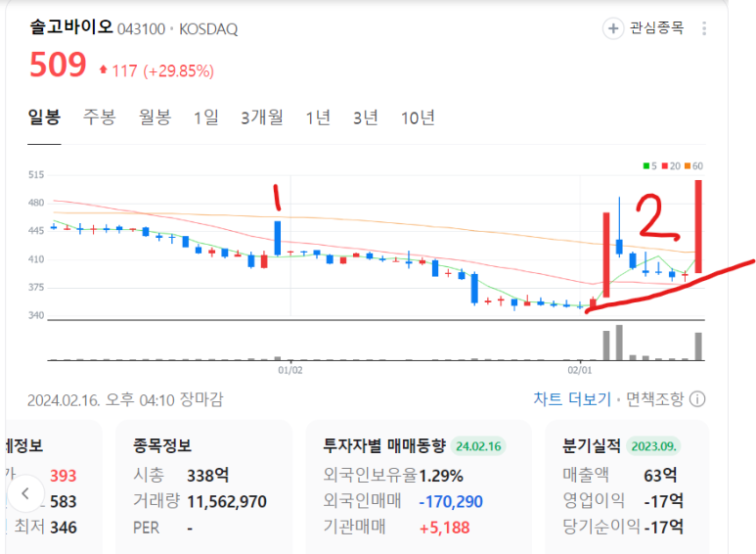756x554 pixels.
Task: Click the 투자자별 매매동향 card title
Action: point(384,445)
